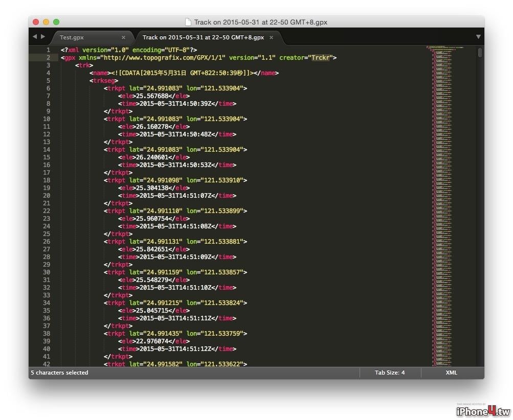Viewport: 513px width, 420px height.
Task: Click elevation value 25.045715
Action: 152,311
